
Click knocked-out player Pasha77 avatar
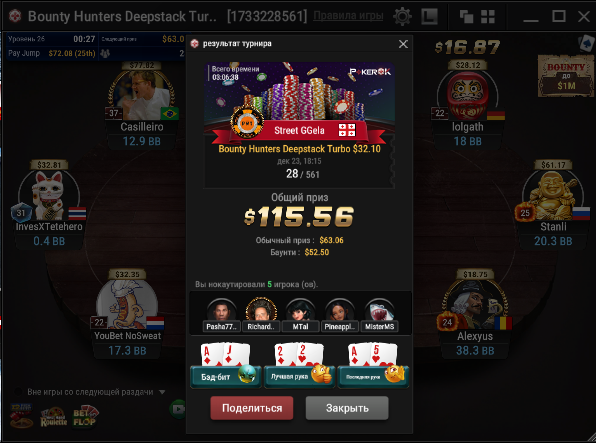coord(221,310)
